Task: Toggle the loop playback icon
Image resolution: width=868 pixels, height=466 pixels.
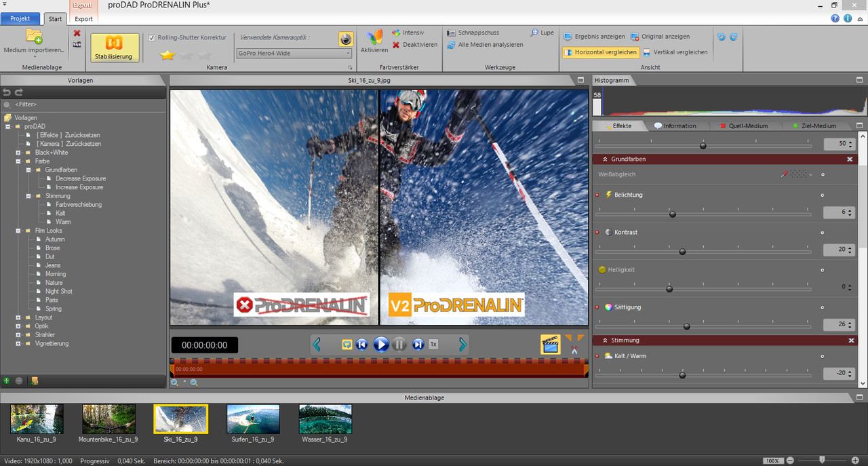Action: [x=347, y=345]
